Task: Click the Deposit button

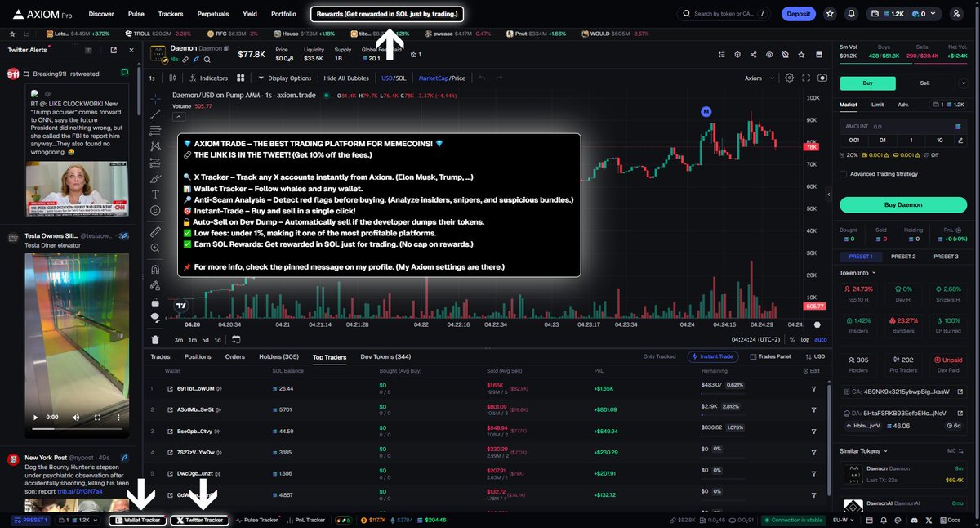Action: pyautogui.click(x=799, y=14)
